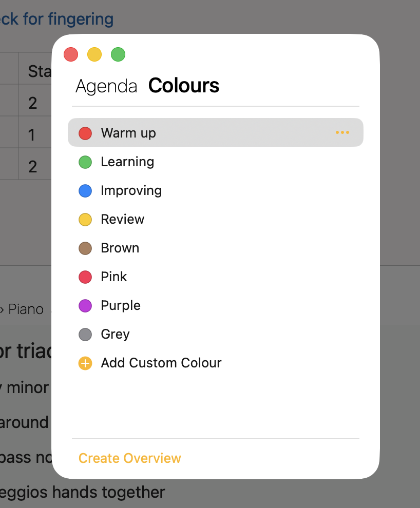
Task: Minimize the popup with yellow button
Action: coord(94,54)
